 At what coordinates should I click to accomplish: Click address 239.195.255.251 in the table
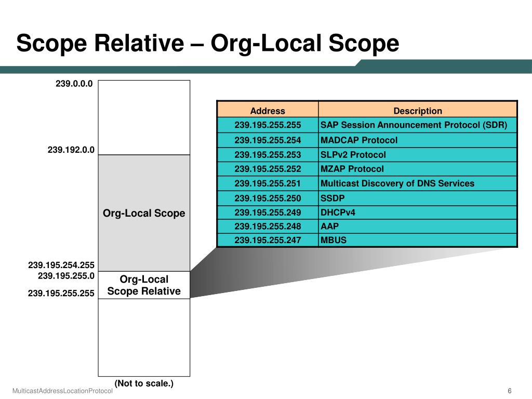[268, 183]
